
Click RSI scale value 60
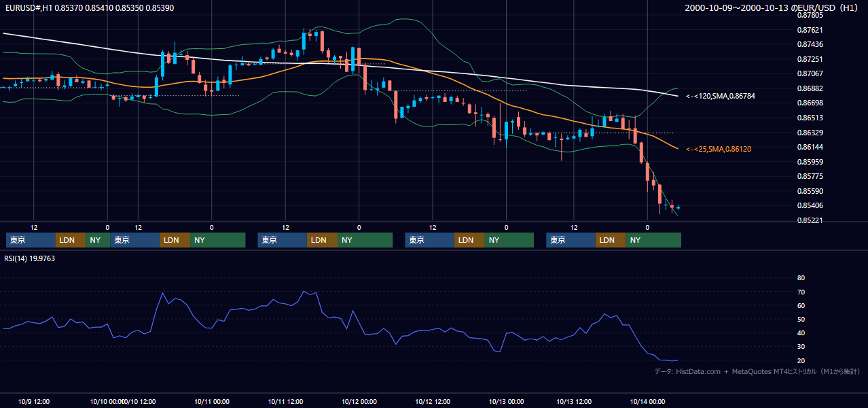pyautogui.click(x=801, y=305)
